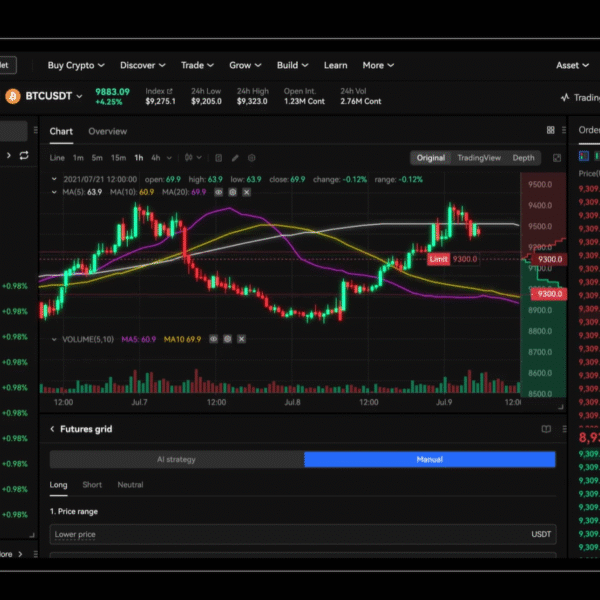The image size is (600, 600).
Task: Click the fullscreen expand chart icon
Action: coord(557,158)
